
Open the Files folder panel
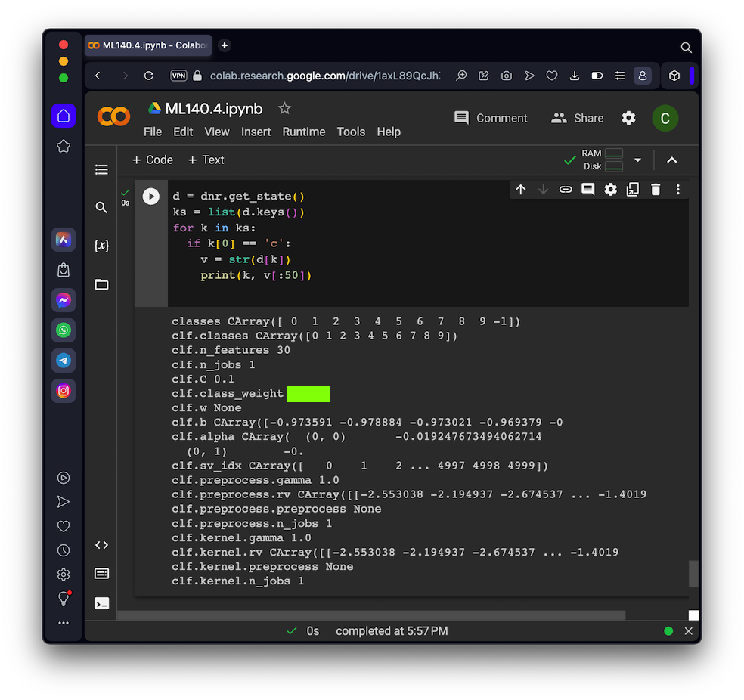pos(101,285)
